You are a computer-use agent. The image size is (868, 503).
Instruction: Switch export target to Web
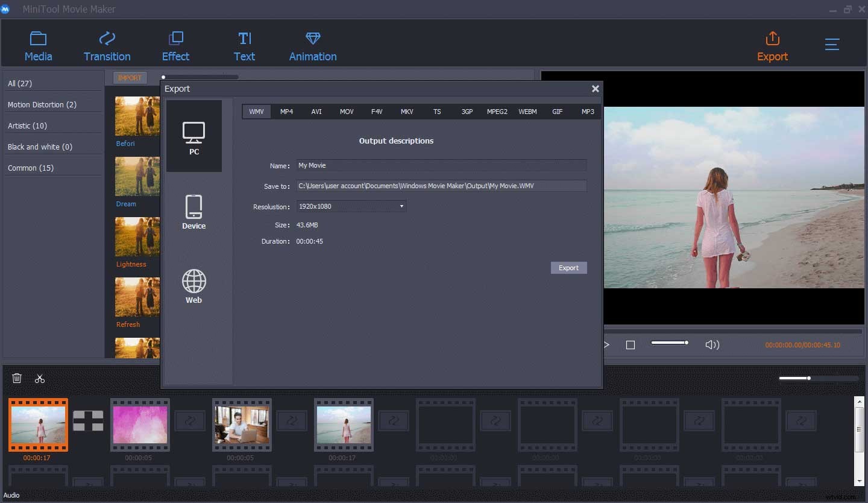(x=193, y=285)
